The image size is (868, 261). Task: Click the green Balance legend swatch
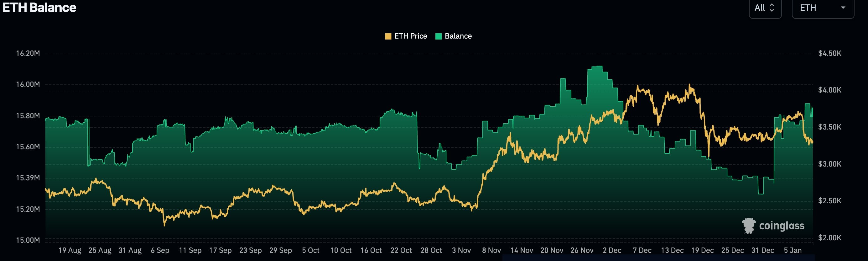pyautogui.click(x=438, y=36)
